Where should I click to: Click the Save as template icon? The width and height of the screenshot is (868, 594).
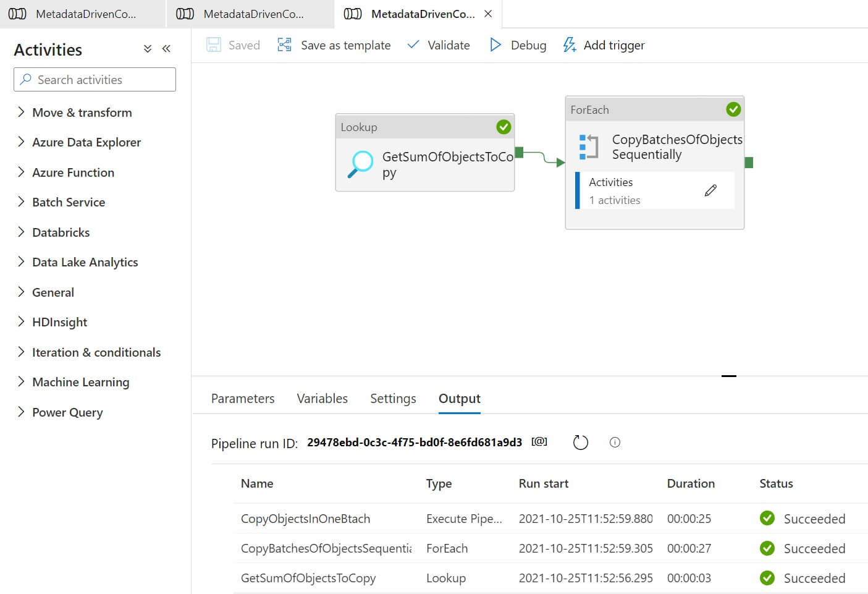(284, 45)
